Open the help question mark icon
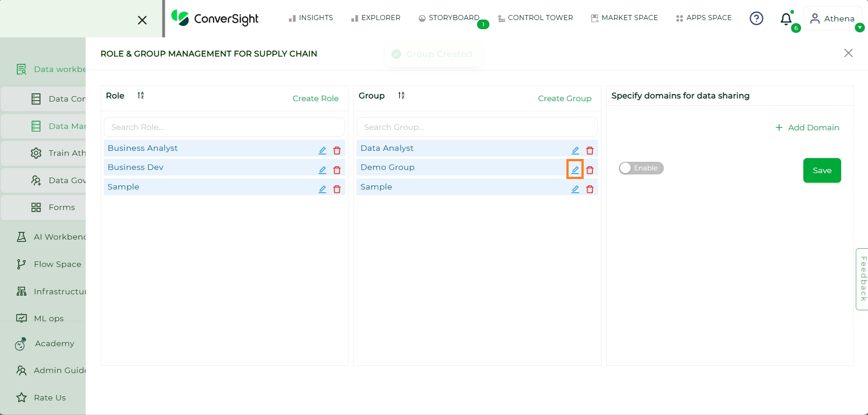 [756, 18]
